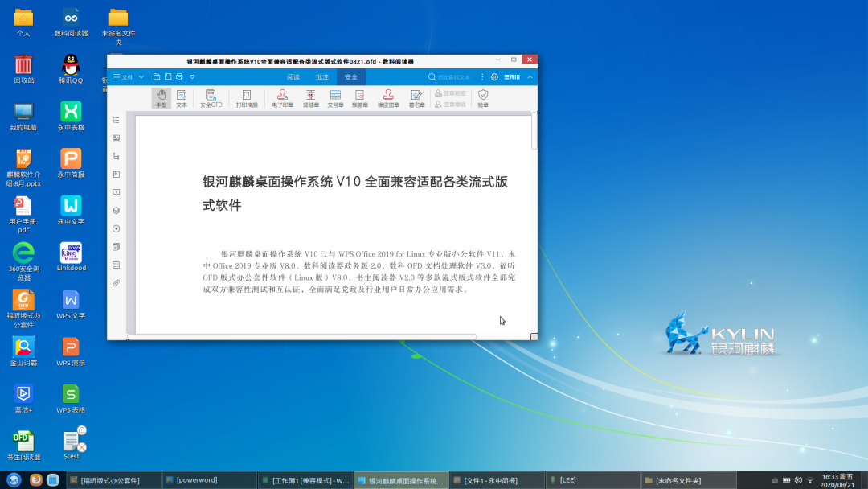Switch to 福昕版式办公套件 taskbar window

(113, 480)
